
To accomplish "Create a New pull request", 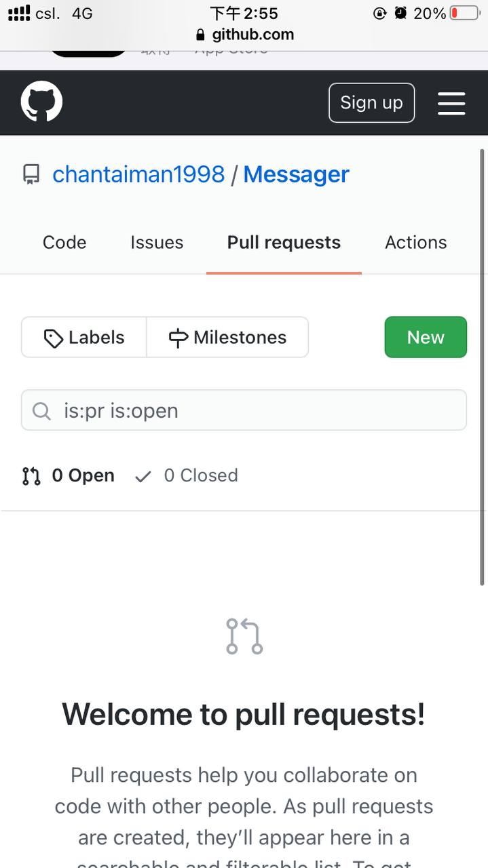I will [x=426, y=337].
